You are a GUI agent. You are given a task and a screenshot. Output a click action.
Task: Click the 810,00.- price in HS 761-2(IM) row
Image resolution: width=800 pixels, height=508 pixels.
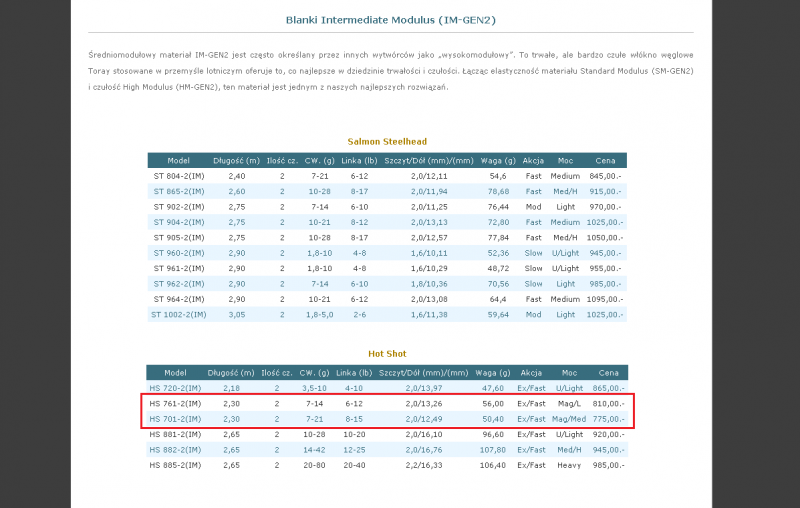607,403
